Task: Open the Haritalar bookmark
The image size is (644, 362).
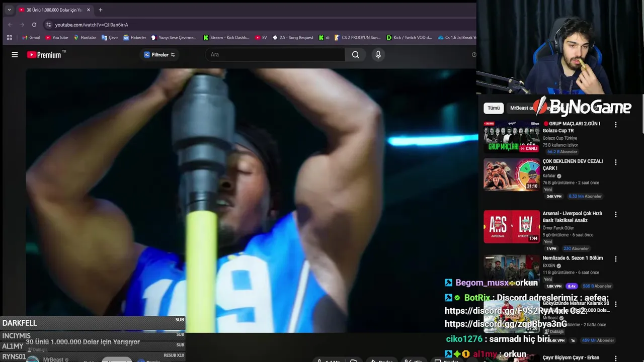Action: 85,37
